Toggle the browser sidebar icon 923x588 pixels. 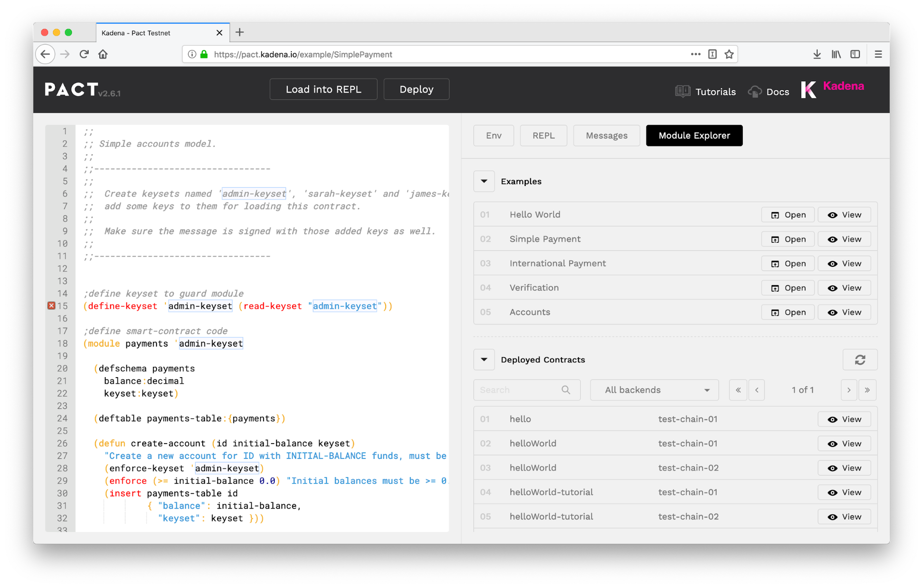[x=855, y=54]
